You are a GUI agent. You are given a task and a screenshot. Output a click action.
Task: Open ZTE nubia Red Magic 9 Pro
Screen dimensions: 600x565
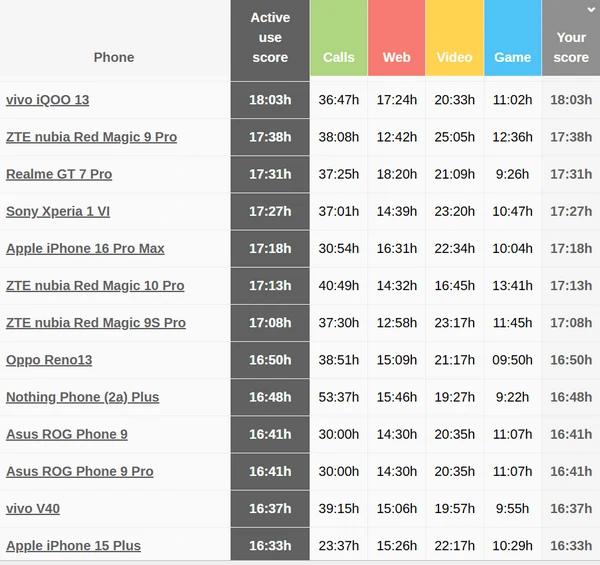pyautogui.click(x=91, y=137)
